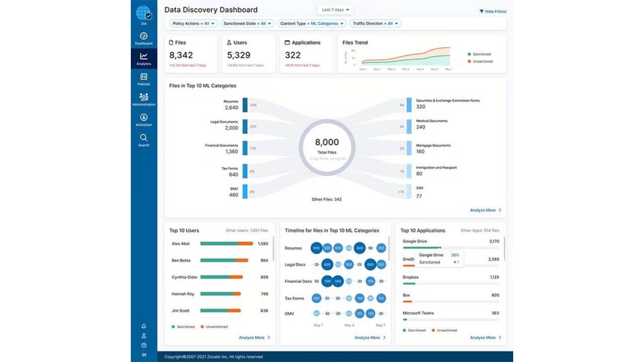Click Analyze More in Timeline panel
The height and width of the screenshot is (362, 644).
pyautogui.click(x=370, y=337)
